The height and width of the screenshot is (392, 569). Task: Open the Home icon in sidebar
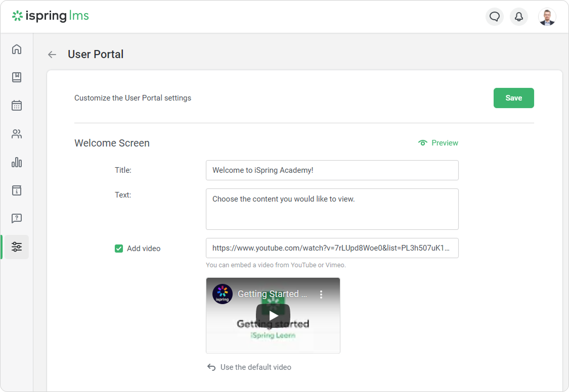click(17, 49)
